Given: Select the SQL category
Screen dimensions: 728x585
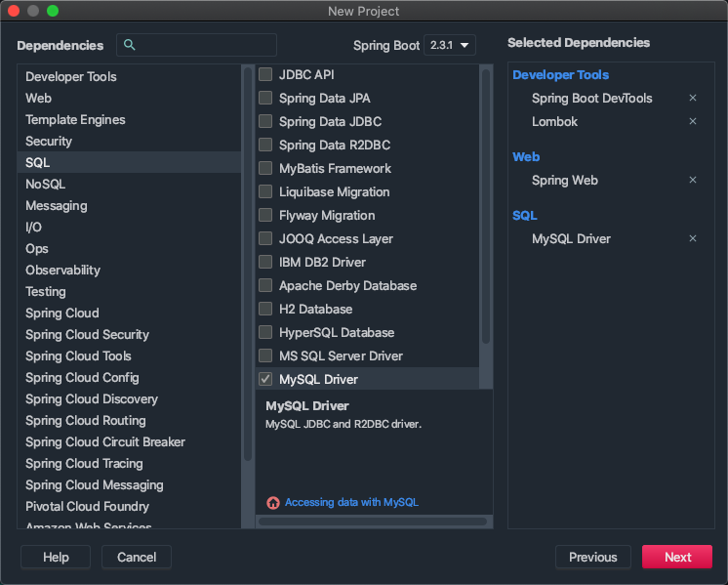Looking at the screenshot, I should click(129, 163).
